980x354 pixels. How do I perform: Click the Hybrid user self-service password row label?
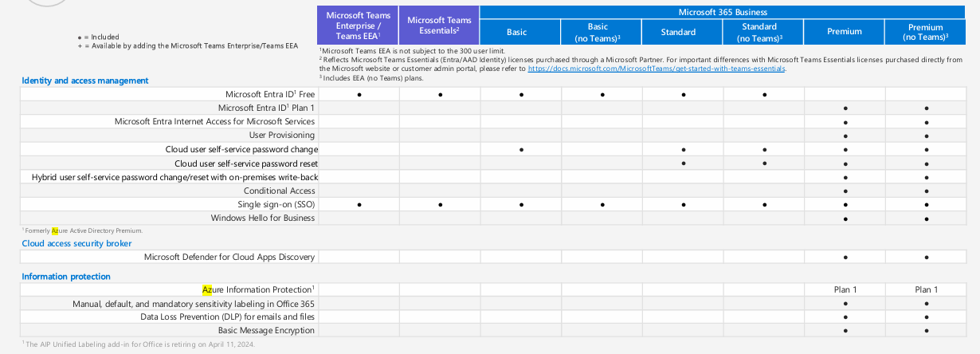click(174, 176)
